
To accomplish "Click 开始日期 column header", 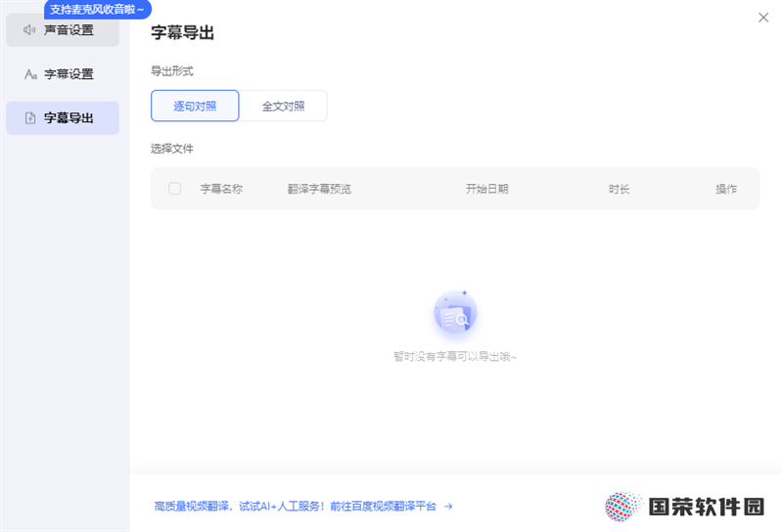I will point(486,189).
